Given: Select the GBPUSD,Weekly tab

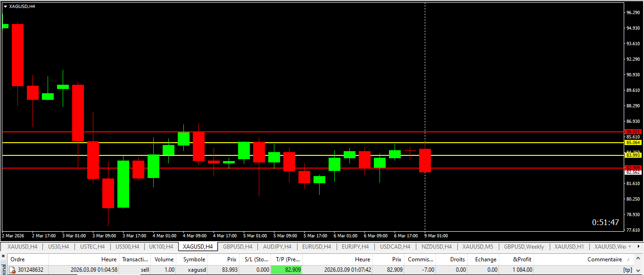Looking at the screenshot, I should click(524, 247).
